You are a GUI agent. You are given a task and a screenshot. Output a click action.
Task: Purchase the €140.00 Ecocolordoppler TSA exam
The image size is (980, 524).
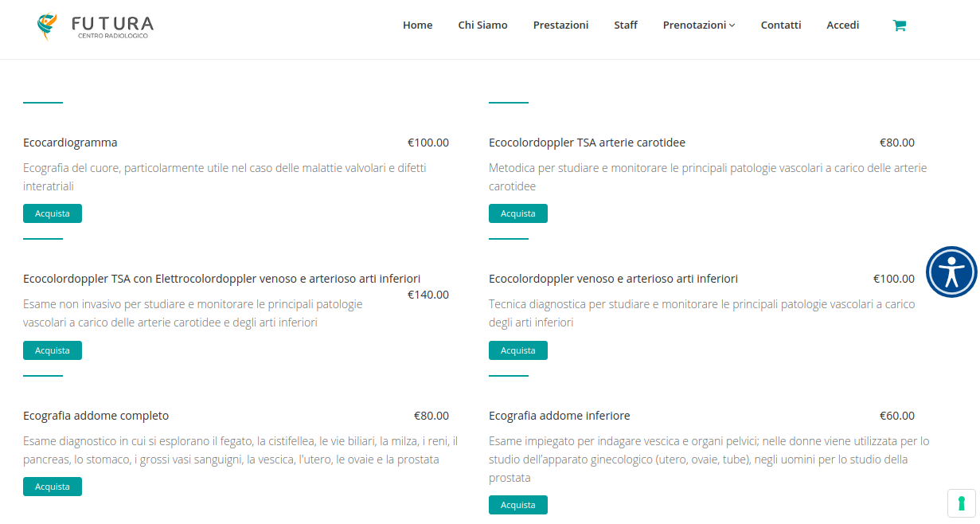click(x=53, y=350)
